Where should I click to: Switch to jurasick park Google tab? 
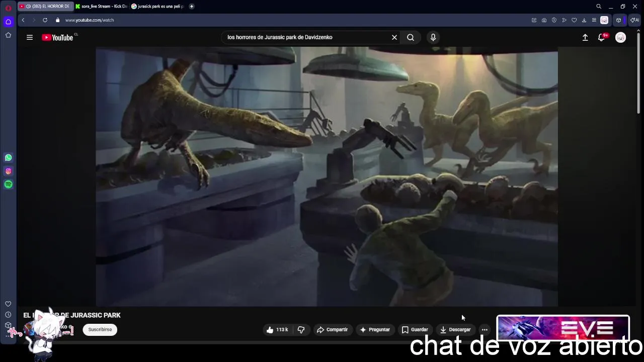pos(157,7)
